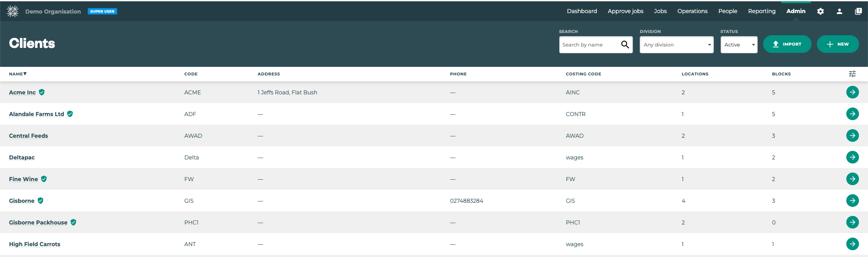Switch to Approve jobs page
Screen dimensions: 868x257
(x=625, y=11)
